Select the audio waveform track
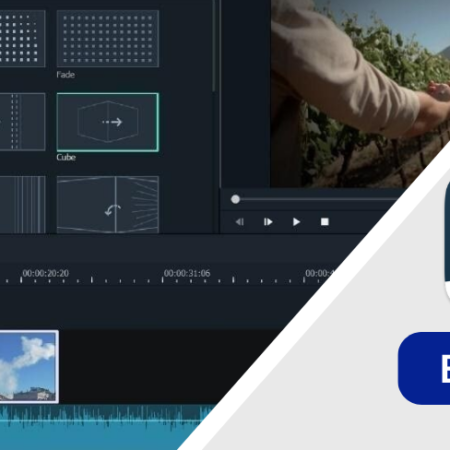Image resolution: width=450 pixels, height=450 pixels. coord(100,427)
